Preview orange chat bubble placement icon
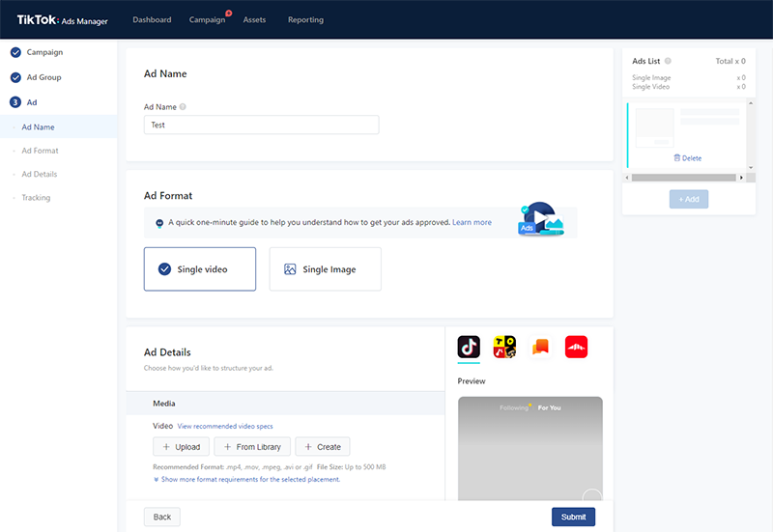This screenshot has width=773, height=532. (540, 347)
